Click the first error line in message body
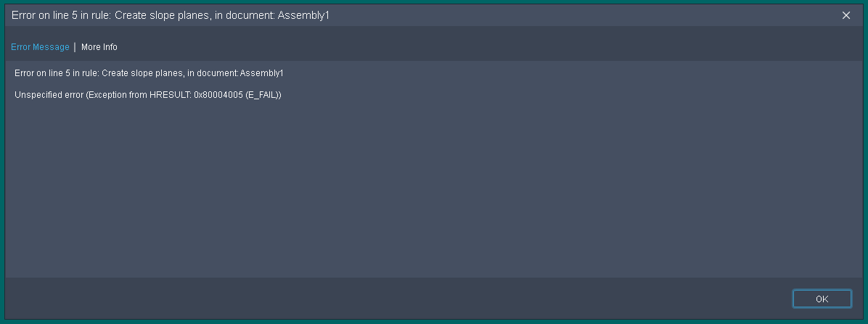Viewport: 868px width, 324px height. [x=149, y=73]
